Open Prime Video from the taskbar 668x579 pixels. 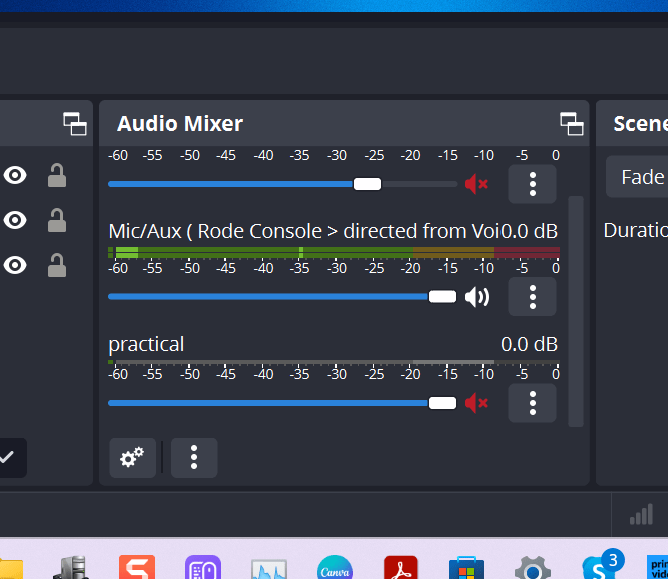coord(657,567)
